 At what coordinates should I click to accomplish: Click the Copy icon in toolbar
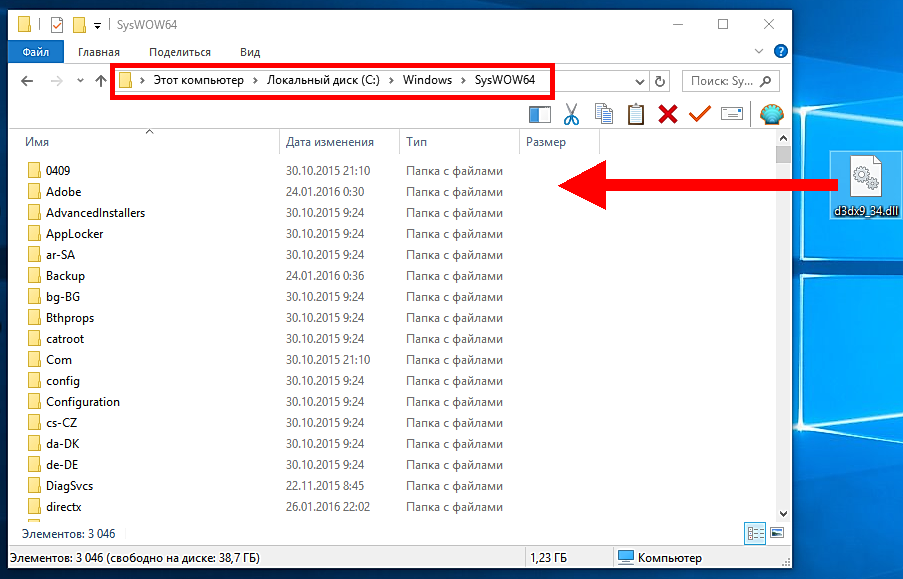click(x=603, y=114)
